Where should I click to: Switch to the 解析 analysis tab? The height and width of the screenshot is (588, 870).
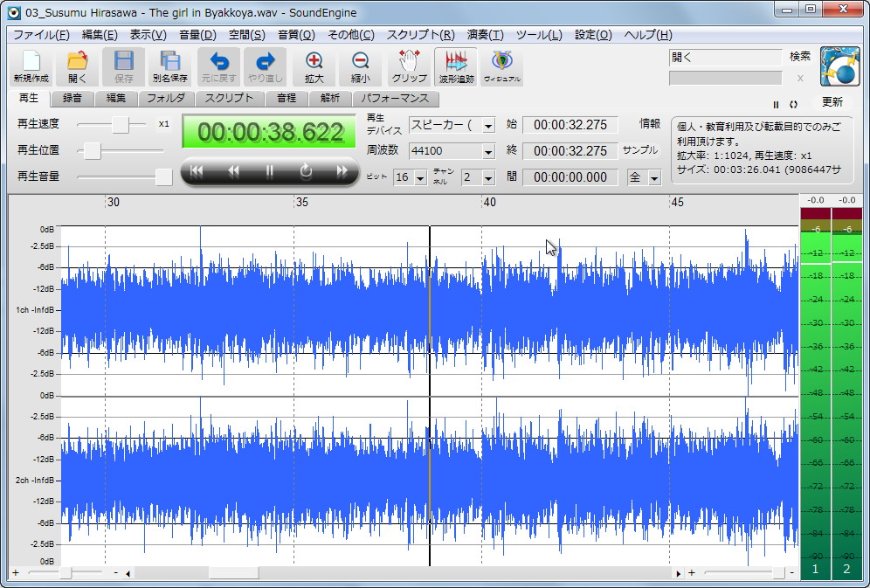pyautogui.click(x=329, y=99)
